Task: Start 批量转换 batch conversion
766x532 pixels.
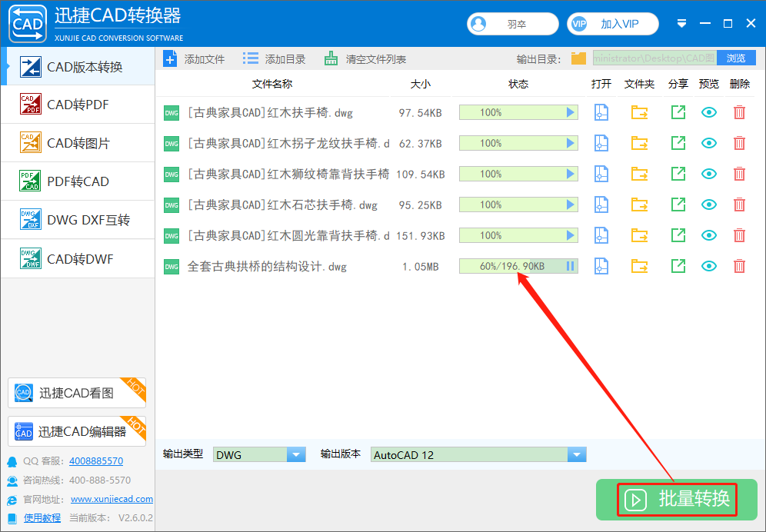Action: pyautogui.click(x=677, y=499)
